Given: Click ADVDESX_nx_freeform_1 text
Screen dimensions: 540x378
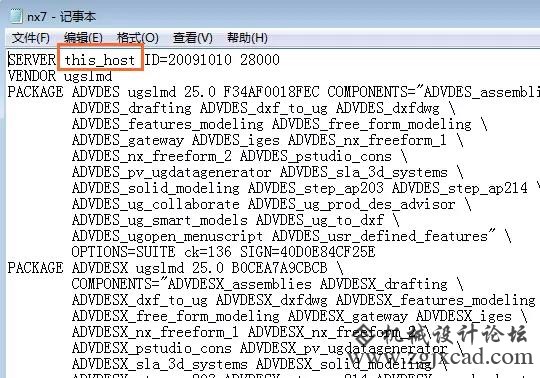Looking at the screenshot, I should pos(155,333).
